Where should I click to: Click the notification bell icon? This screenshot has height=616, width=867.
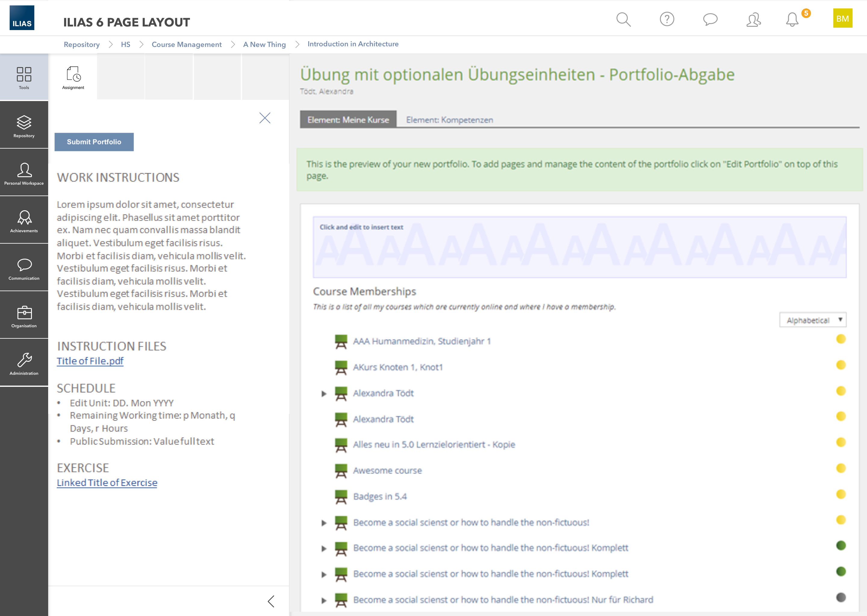coord(792,19)
